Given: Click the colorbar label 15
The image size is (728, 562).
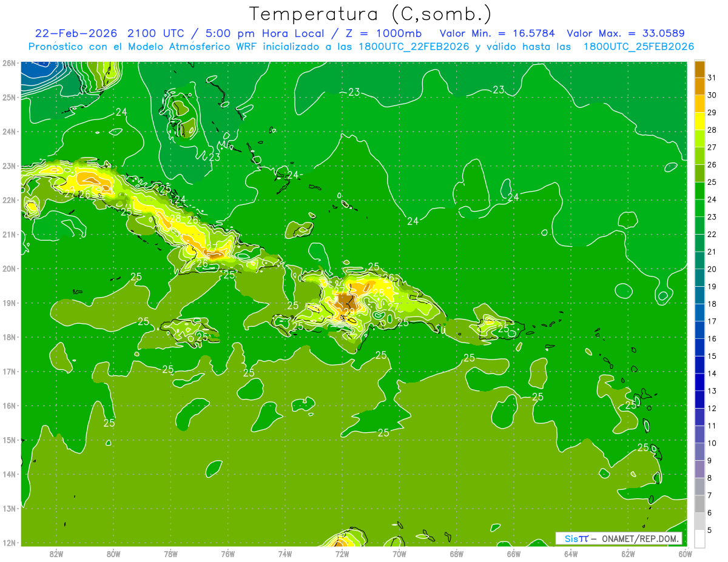Looking at the screenshot, I should click(x=712, y=356).
